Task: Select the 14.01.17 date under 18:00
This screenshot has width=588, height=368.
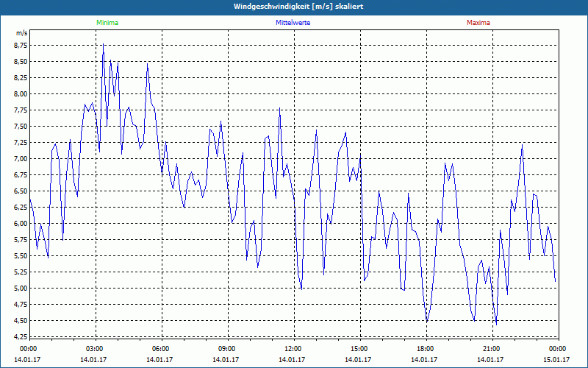Action: 424,360
